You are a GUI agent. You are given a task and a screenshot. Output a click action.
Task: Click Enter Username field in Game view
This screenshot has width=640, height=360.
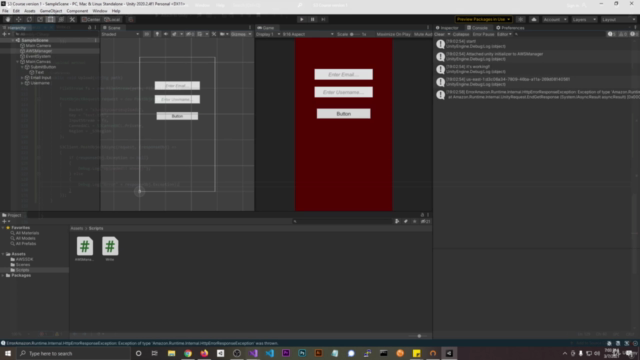(x=343, y=92)
